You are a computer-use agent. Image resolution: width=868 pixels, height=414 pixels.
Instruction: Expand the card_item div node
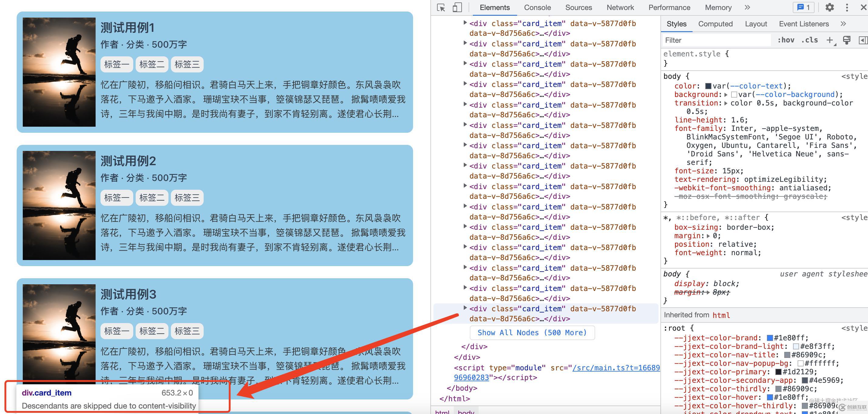[464, 309]
